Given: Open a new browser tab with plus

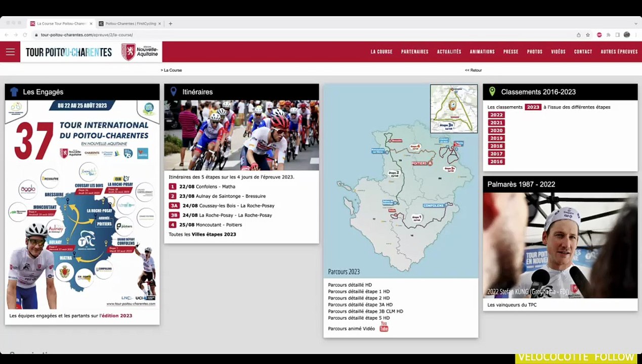Looking at the screenshot, I should (x=170, y=23).
